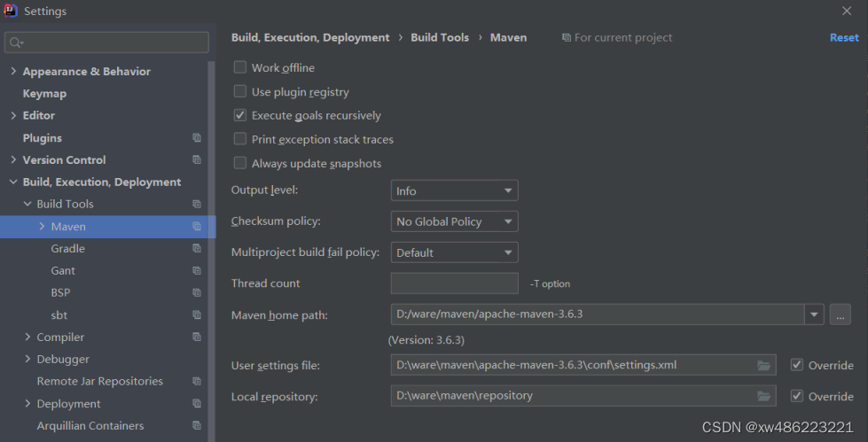Open the Checksum policy dropdown
Viewport: 868px width, 442px height.
pos(454,221)
